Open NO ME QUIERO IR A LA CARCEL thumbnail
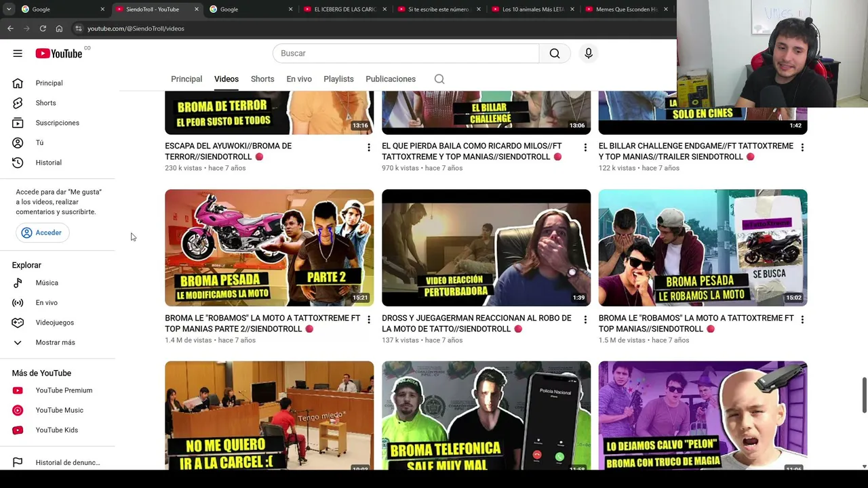 click(x=269, y=415)
